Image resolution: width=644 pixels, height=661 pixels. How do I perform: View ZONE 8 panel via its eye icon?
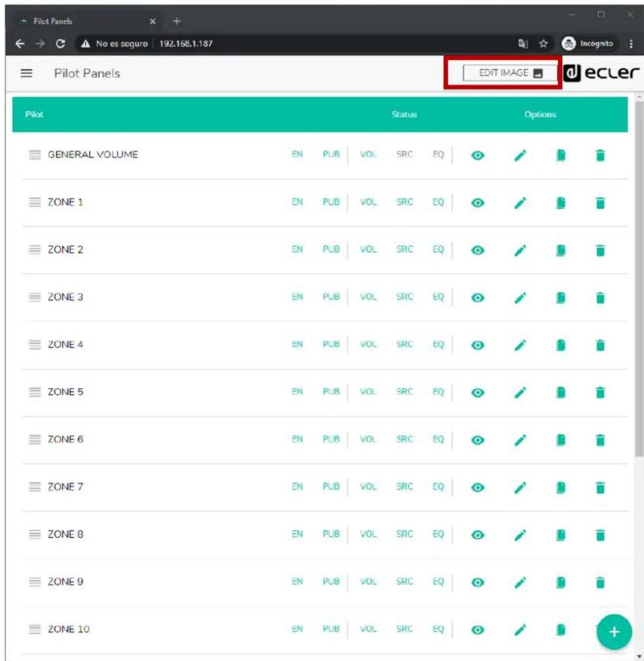pyautogui.click(x=477, y=535)
